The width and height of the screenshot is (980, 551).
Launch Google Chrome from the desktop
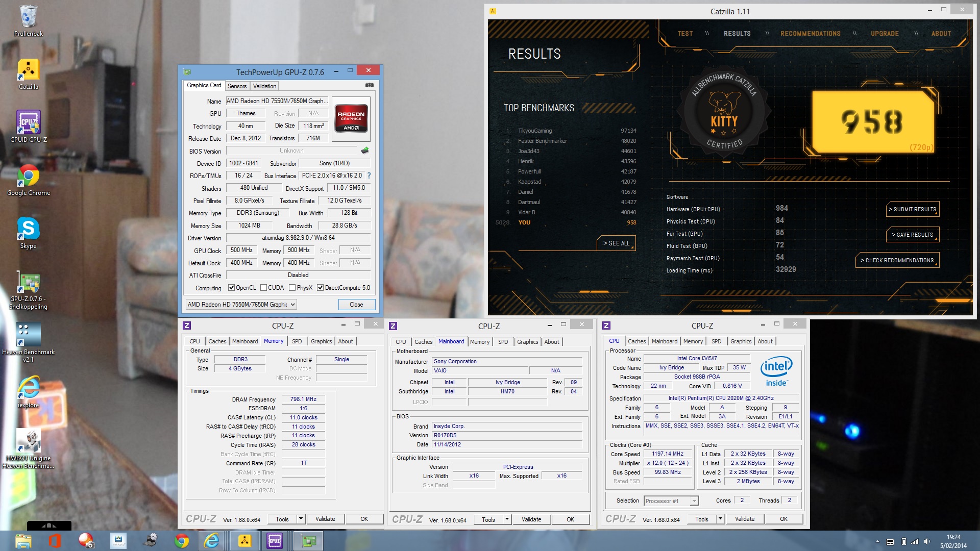(29, 180)
